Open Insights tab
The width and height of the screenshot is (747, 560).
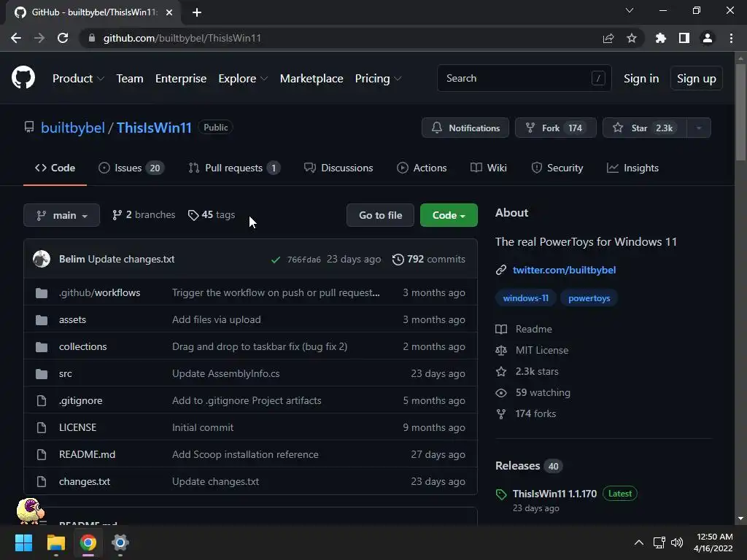click(632, 168)
